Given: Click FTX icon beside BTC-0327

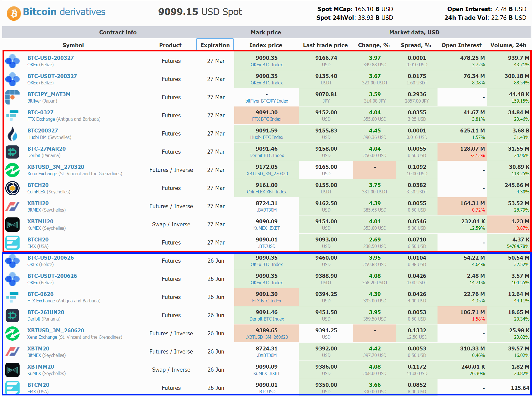Looking at the screenshot, I should click(x=12, y=115).
